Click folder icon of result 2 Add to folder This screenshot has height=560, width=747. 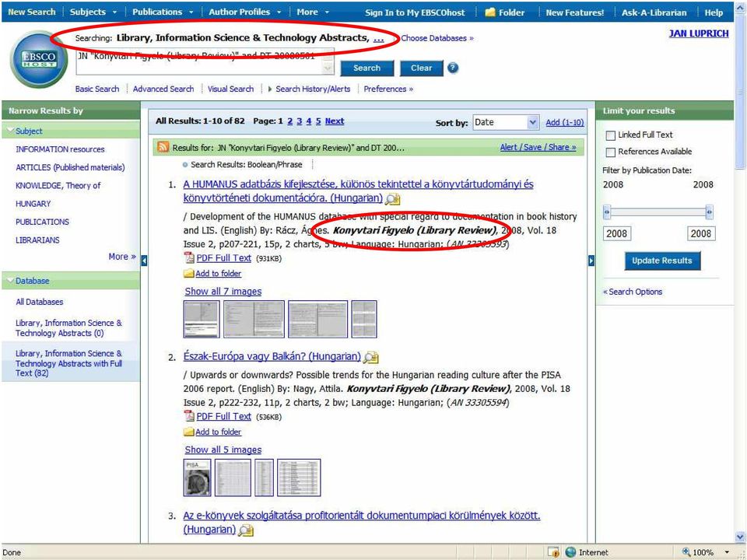pyautogui.click(x=189, y=432)
